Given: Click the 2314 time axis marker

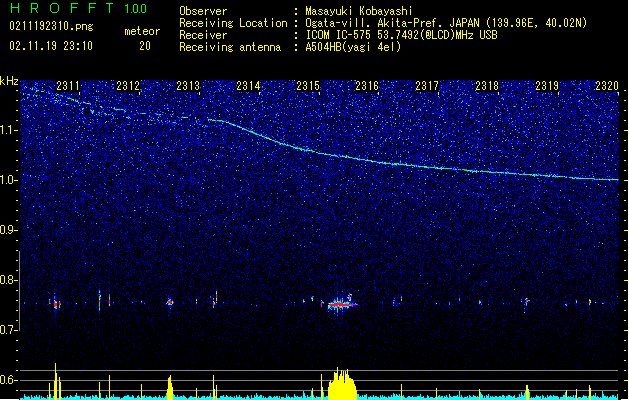Looking at the screenshot, I should pyautogui.click(x=248, y=85).
